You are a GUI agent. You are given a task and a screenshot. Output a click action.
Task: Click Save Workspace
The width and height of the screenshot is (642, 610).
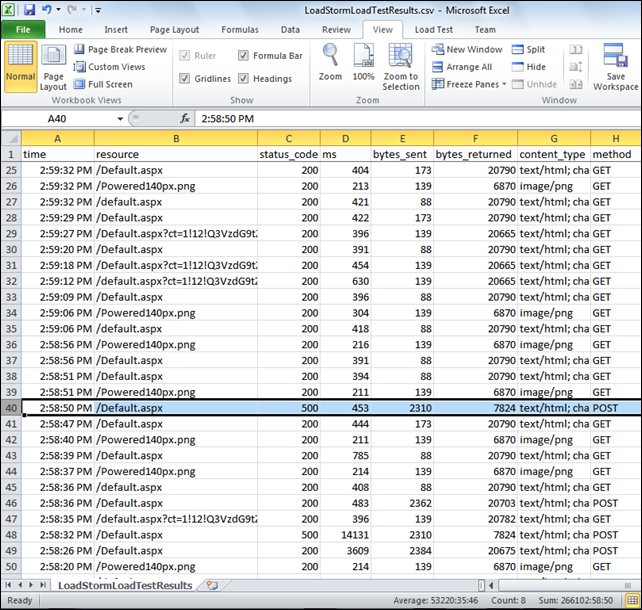[615, 67]
